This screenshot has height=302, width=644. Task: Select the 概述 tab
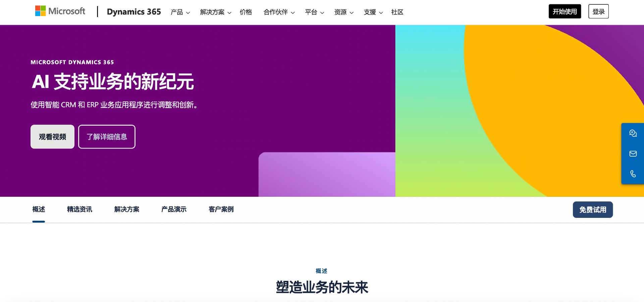39,209
